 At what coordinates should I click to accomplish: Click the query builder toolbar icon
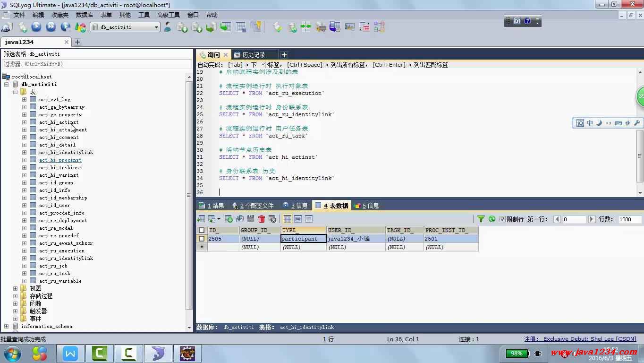(364, 27)
